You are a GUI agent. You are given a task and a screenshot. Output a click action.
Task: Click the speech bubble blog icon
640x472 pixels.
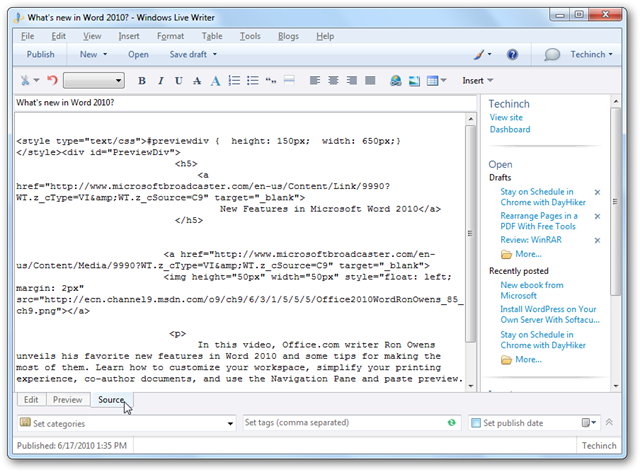[552, 54]
